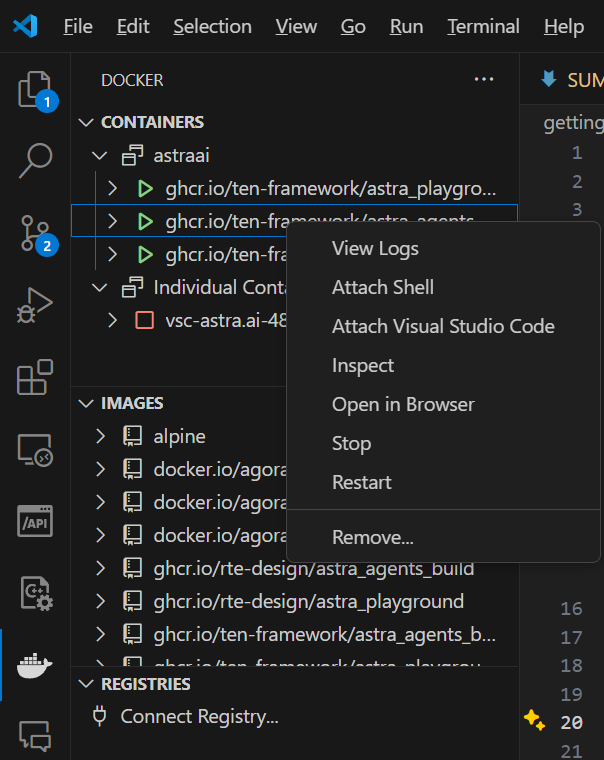
Task: Click the Connect Registry... link
Action: [x=199, y=716]
